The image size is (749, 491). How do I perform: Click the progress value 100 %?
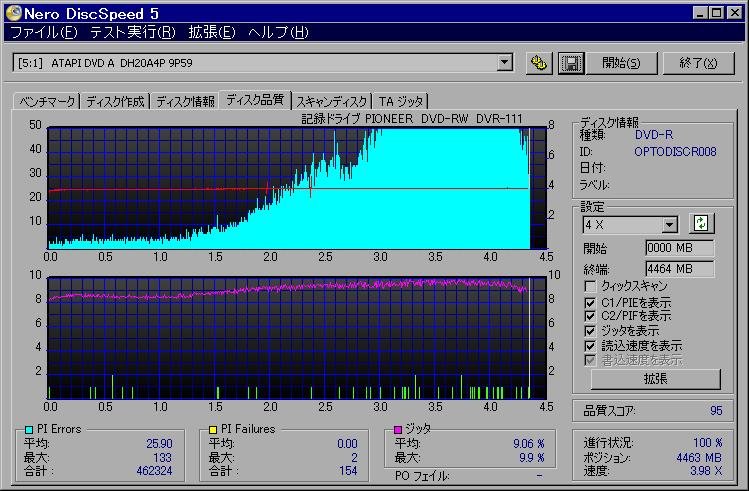point(707,443)
